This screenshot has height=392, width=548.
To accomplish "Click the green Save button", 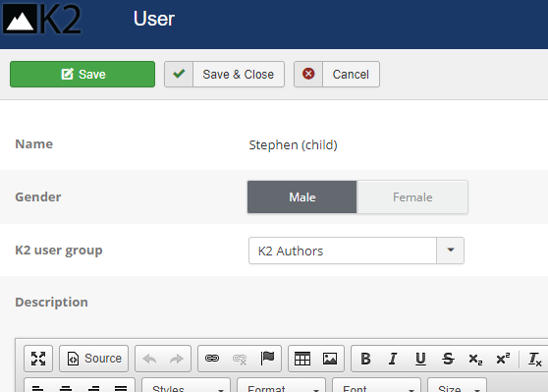I will [x=82, y=74].
